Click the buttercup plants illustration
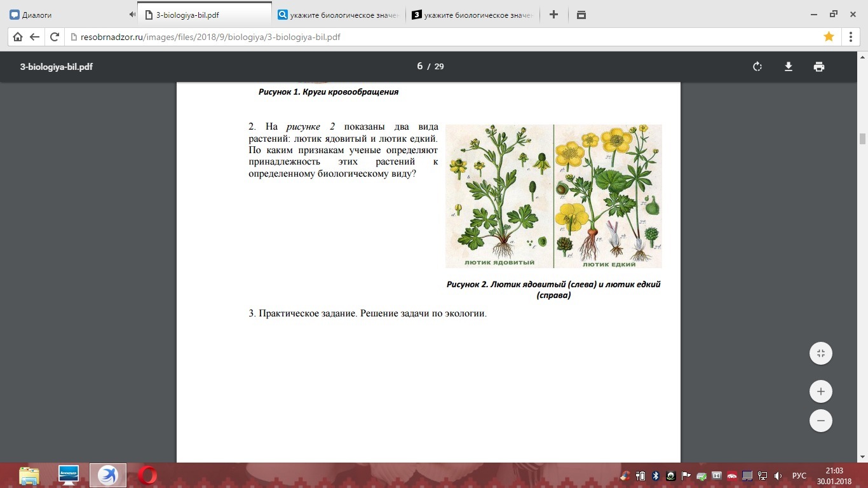 553,196
